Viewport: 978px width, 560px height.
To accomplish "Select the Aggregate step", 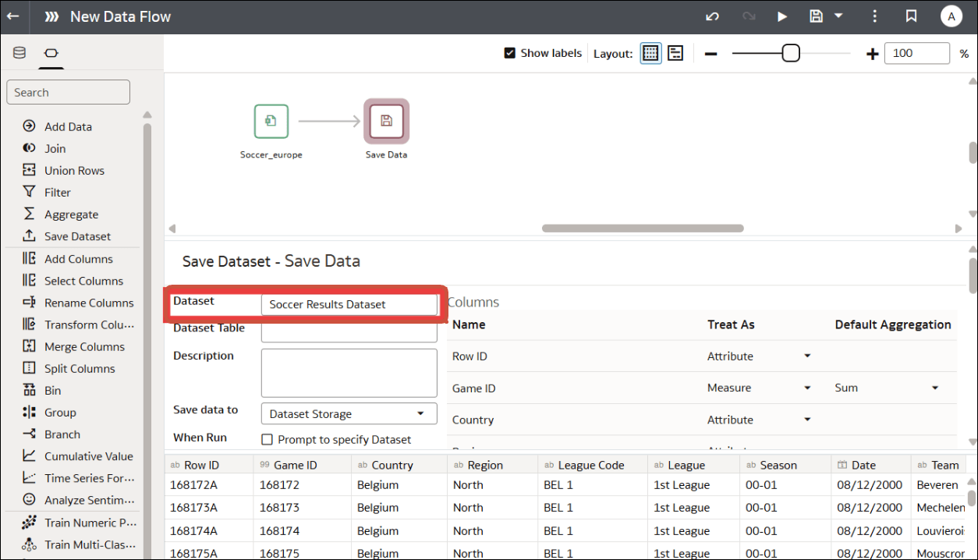I will pos(69,214).
